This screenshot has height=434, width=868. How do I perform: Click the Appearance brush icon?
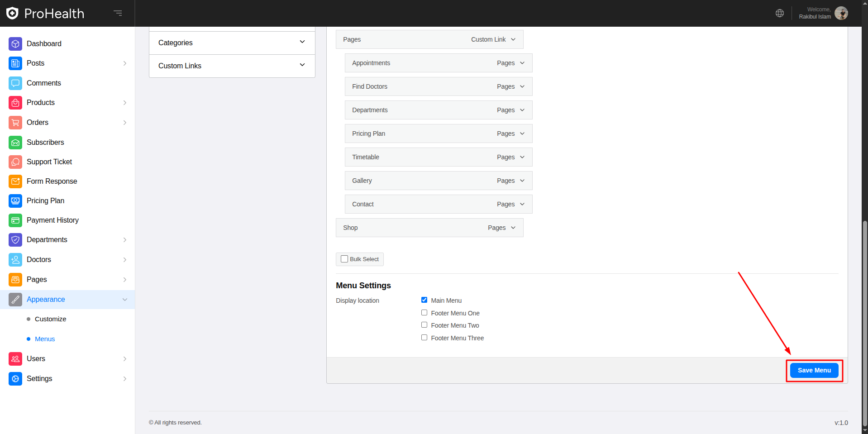point(15,300)
